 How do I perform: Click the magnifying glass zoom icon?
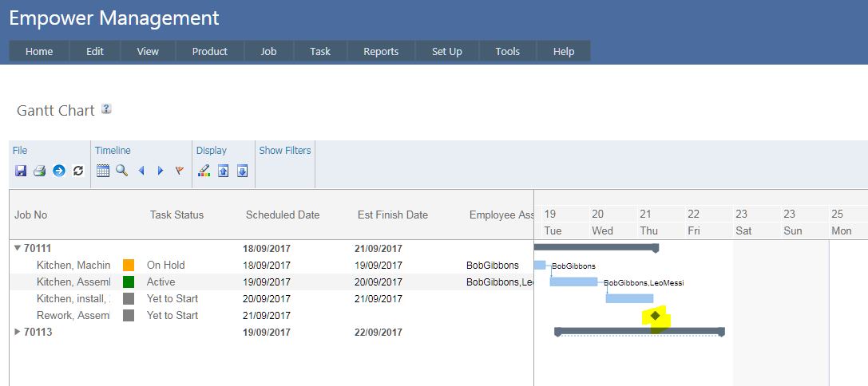[121, 171]
